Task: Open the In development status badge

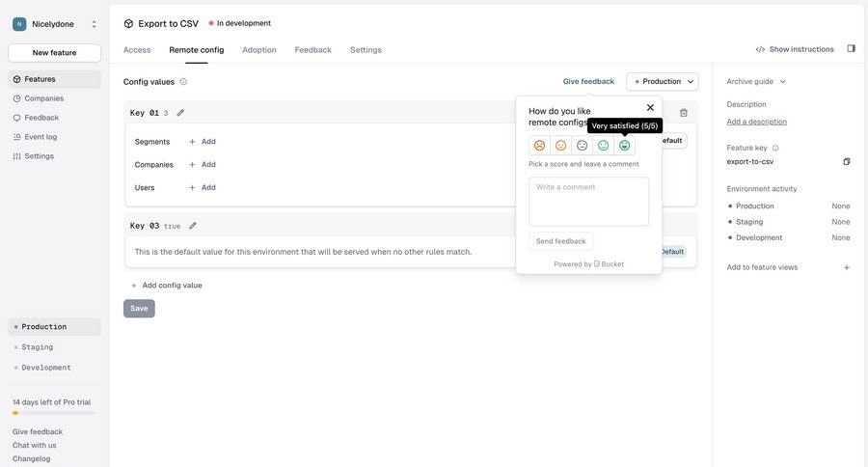Action: tap(240, 23)
